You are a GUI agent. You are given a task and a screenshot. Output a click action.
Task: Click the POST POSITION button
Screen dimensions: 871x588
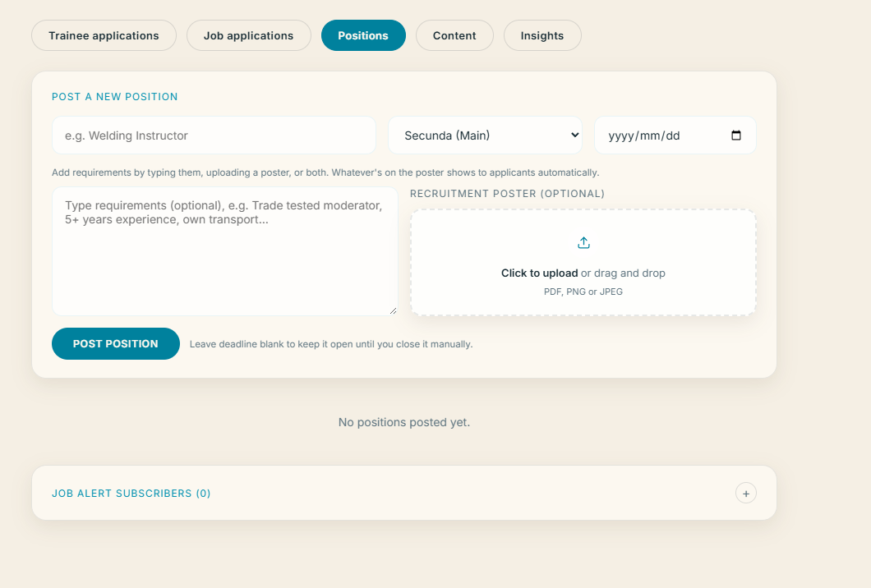click(x=116, y=344)
